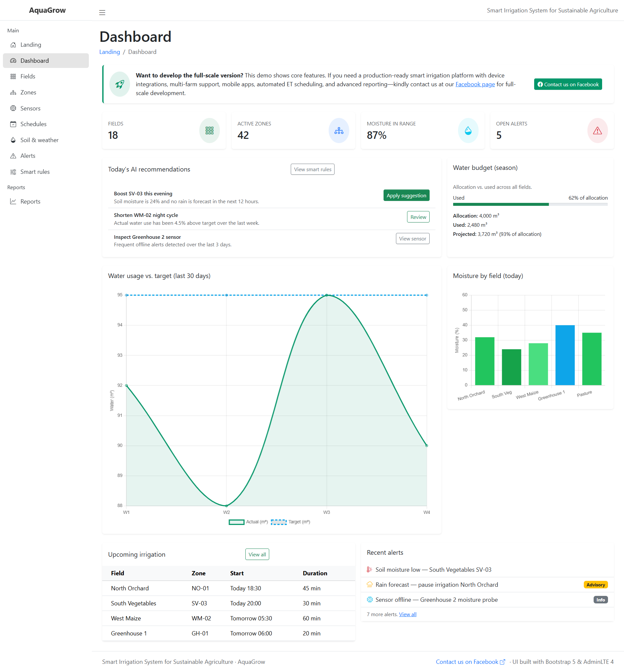Select the Zones icon in the sidebar
Viewport: 624px width, 672px height.
[13, 92]
